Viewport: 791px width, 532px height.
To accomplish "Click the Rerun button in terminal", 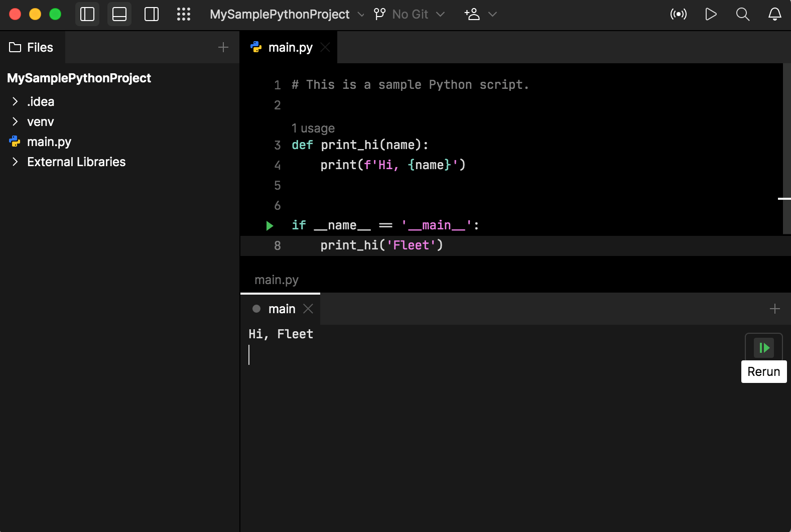I will coord(764,348).
